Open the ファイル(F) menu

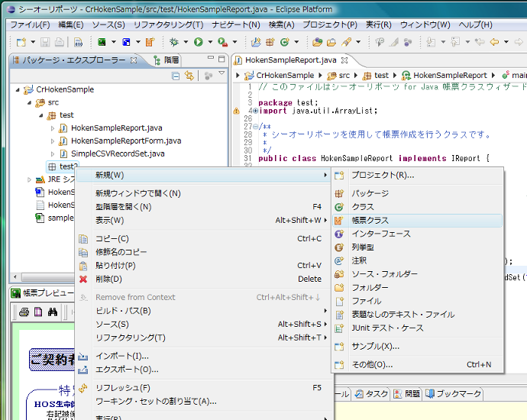30,25
